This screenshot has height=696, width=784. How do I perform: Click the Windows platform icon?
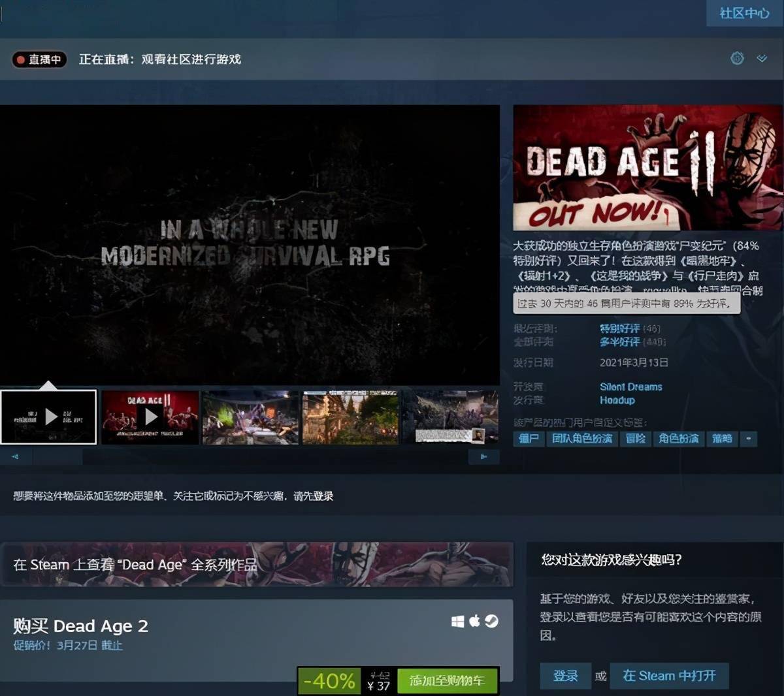click(457, 622)
